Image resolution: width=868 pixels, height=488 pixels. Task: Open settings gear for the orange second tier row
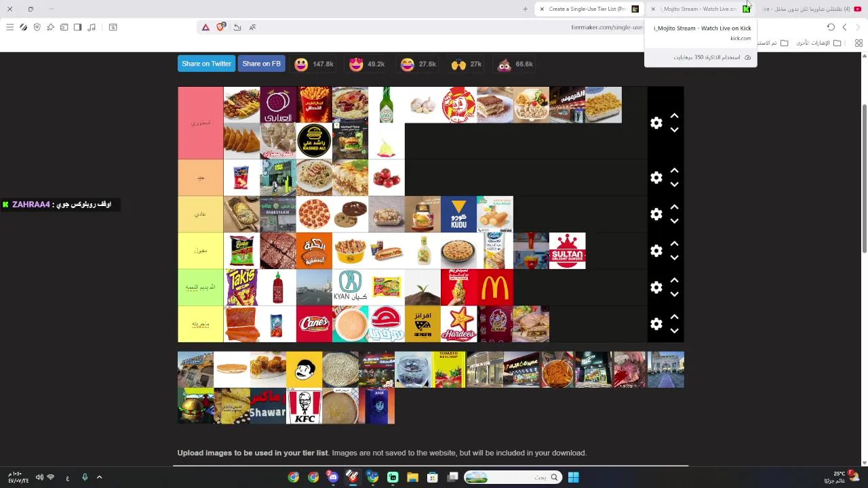[x=656, y=178]
